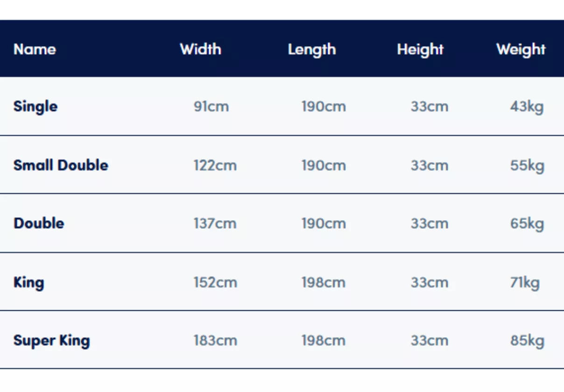564x392 pixels.
Task: Click the 55kg weight value
Action: (x=527, y=165)
